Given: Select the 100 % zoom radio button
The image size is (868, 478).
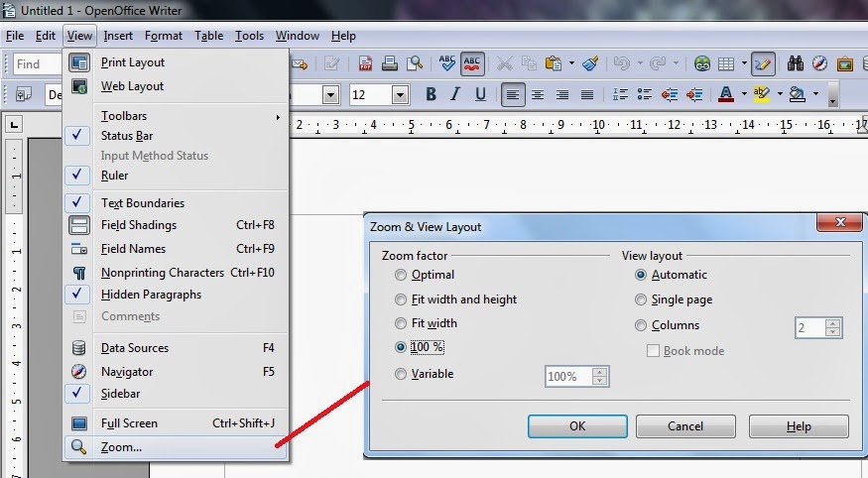Looking at the screenshot, I should [x=400, y=347].
